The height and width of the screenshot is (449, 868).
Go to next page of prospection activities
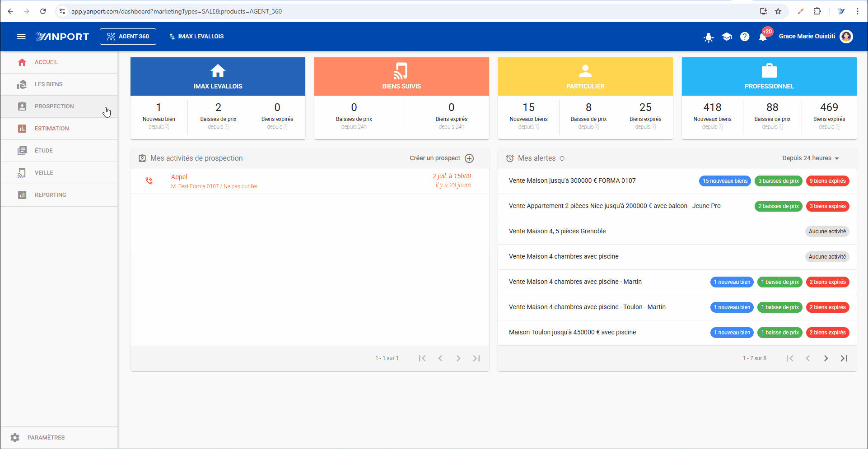click(x=458, y=358)
